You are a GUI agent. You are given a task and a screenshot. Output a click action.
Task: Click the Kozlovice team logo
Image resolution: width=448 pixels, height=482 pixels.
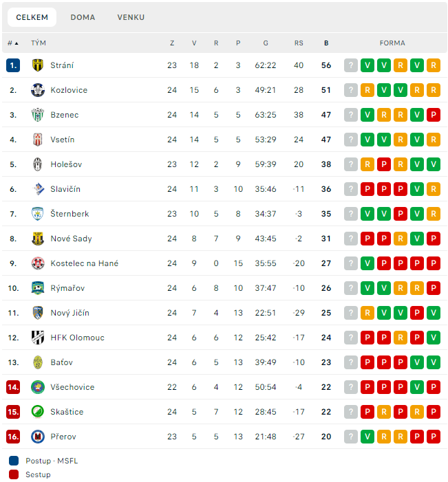[38, 90]
